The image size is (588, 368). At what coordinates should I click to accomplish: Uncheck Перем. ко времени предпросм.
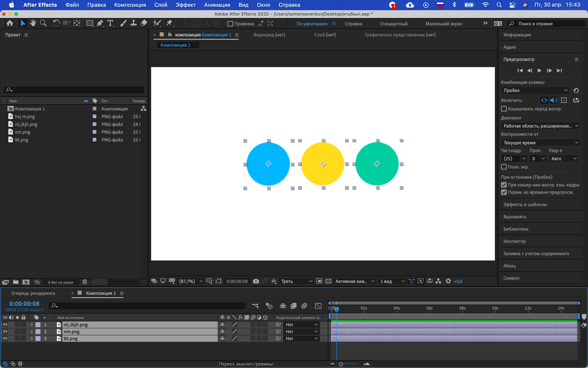[x=504, y=192]
